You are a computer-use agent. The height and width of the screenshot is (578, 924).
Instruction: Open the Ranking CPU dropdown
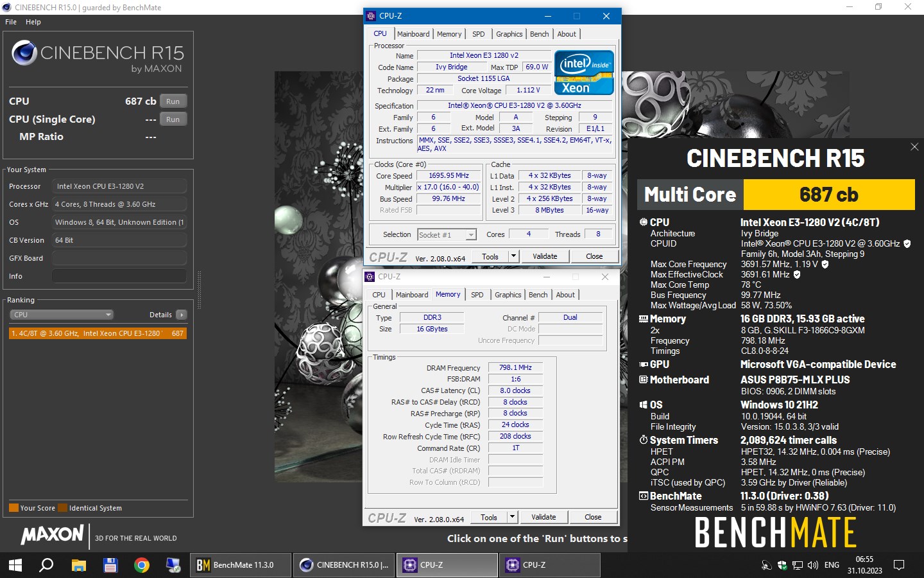click(x=62, y=315)
